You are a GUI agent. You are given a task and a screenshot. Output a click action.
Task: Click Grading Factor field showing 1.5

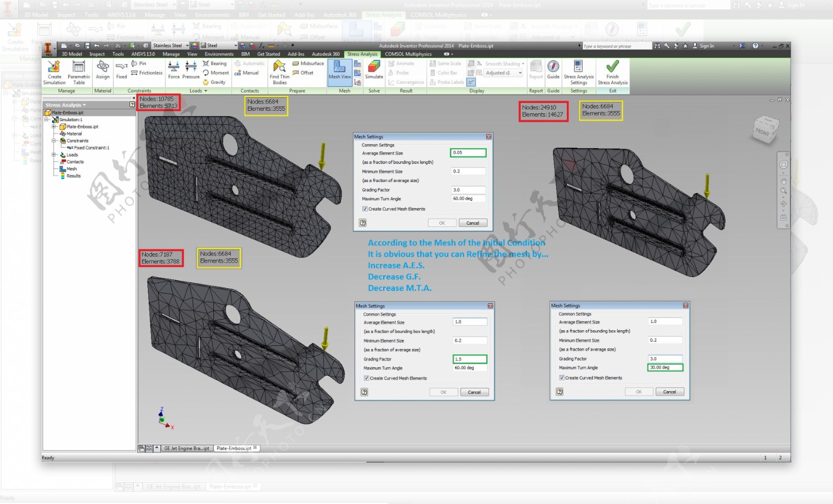(x=470, y=359)
